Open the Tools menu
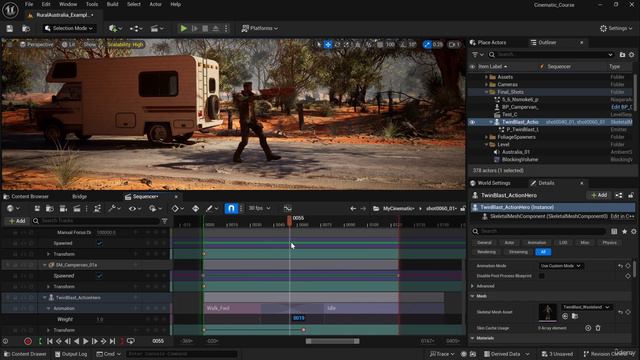This screenshot has height=360, width=640. pyautogui.click(x=92, y=4)
